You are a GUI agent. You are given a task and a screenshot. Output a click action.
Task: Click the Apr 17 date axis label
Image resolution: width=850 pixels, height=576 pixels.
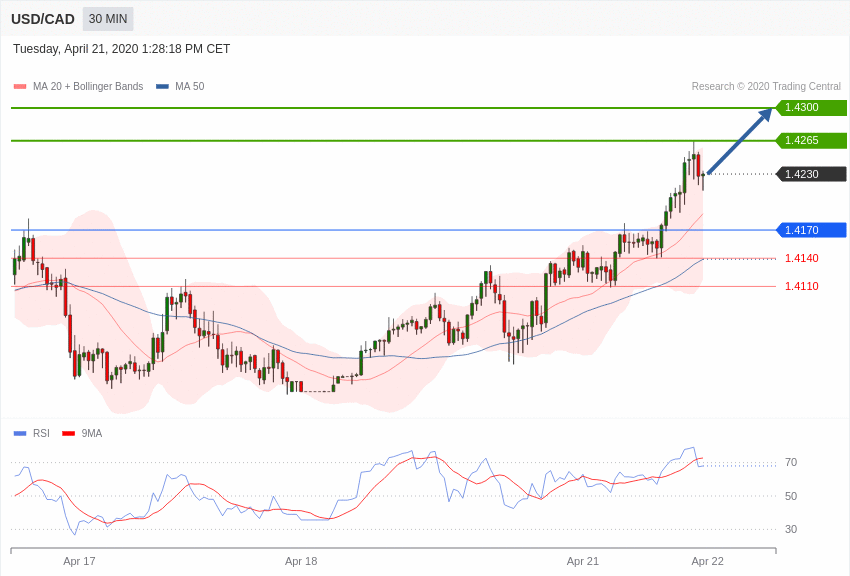[79, 561]
